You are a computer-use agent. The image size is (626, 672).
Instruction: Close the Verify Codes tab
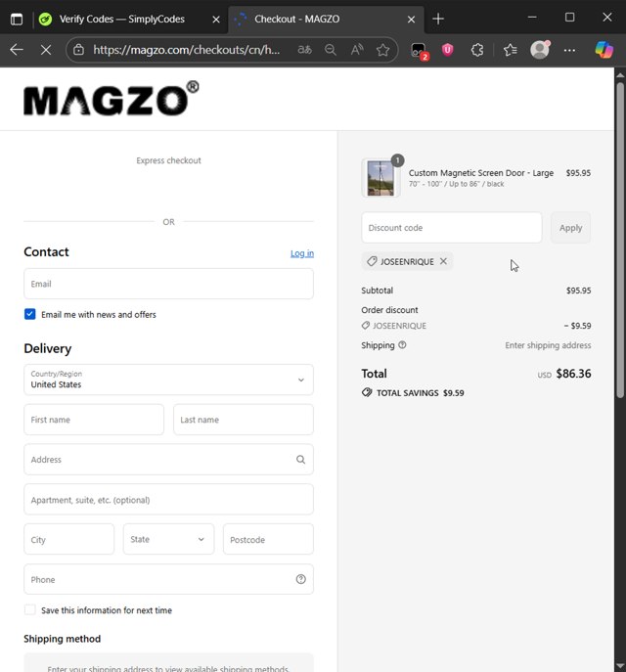216,20
